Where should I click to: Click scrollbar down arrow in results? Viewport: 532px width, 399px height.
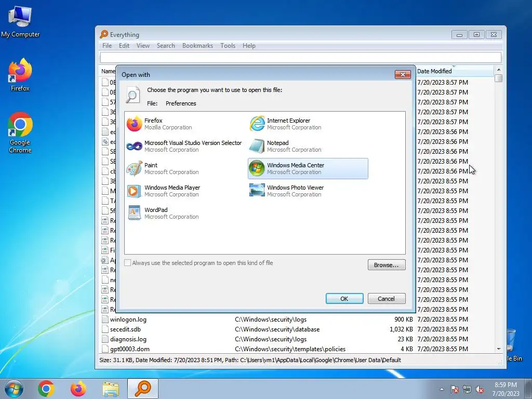point(498,349)
